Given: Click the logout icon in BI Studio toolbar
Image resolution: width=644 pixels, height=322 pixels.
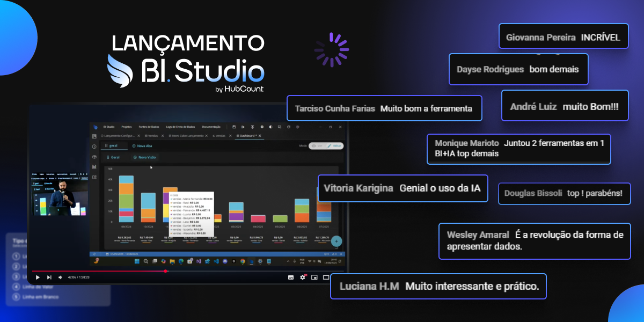Looking at the screenshot, I should 297,127.
